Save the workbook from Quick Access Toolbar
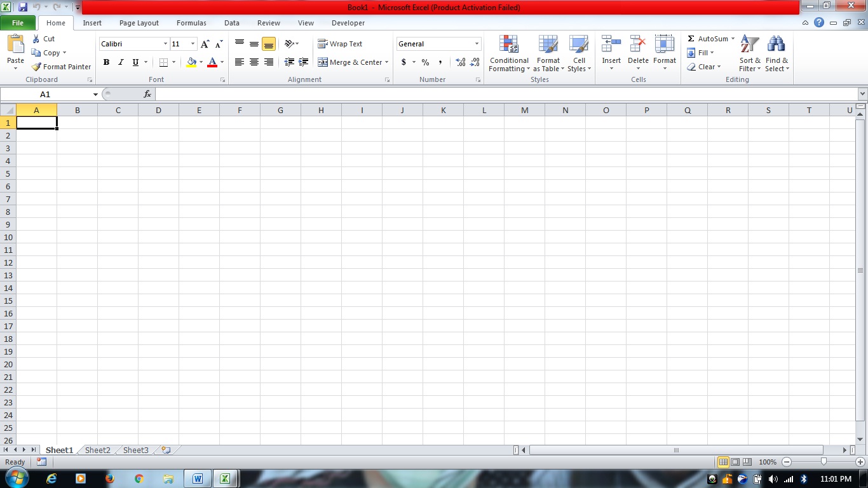The height and width of the screenshot is (488, 868). [23, 7]
